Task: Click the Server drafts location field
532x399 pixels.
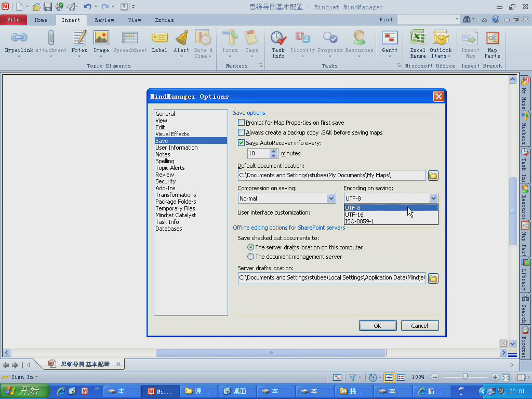Action: 331,278
